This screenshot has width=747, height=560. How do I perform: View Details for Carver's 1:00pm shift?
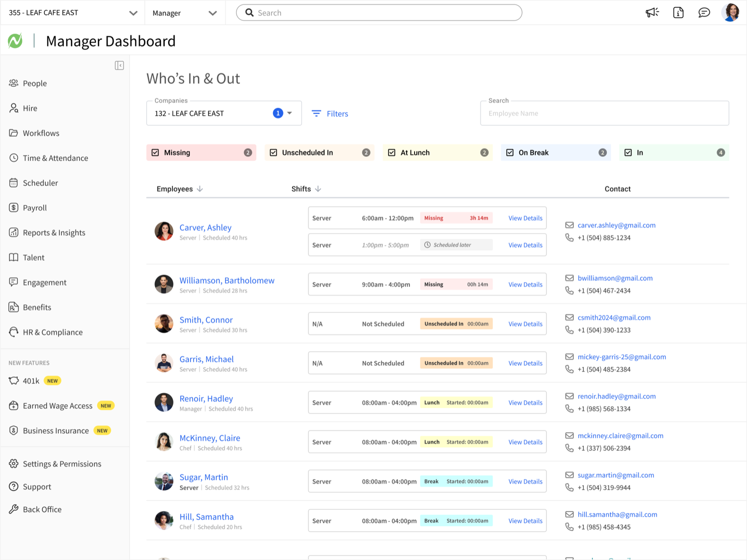(x=525, y=245)
